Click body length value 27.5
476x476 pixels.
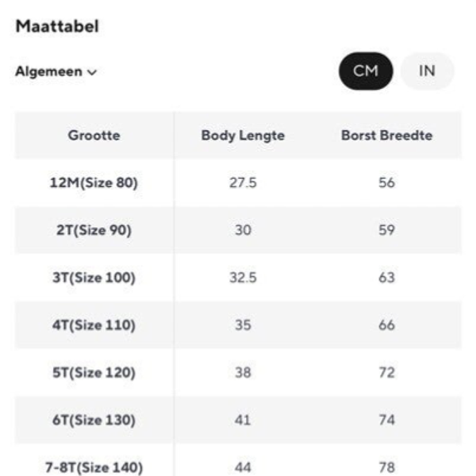(x=243, y=183)
